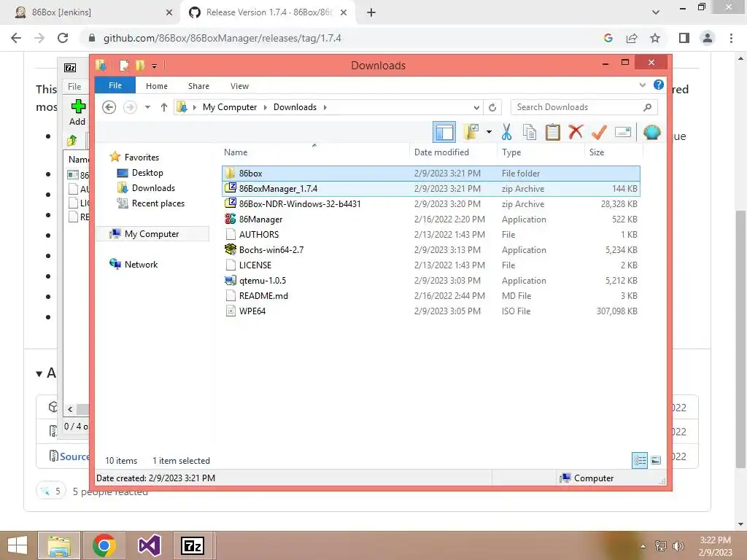747x560 pixels.
Task: Select Desktop in navigation pane
Action: pyautogui.click(x=147, y=172)
